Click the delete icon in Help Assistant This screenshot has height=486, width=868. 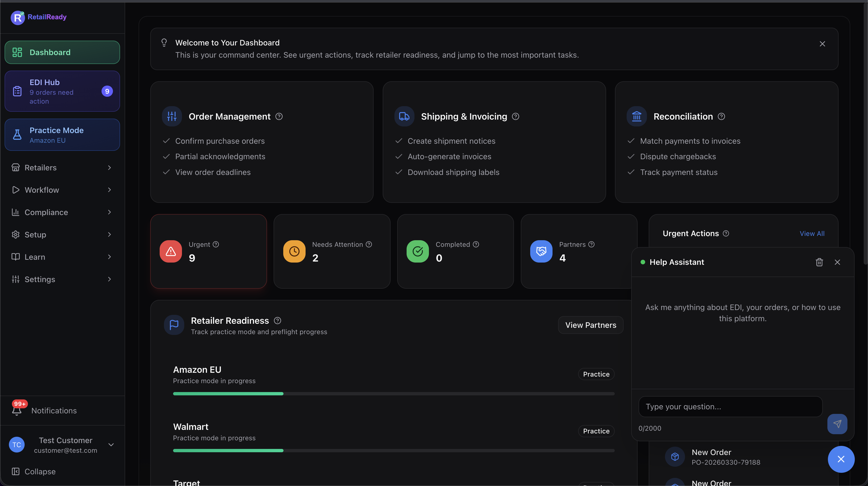point(820,262)
